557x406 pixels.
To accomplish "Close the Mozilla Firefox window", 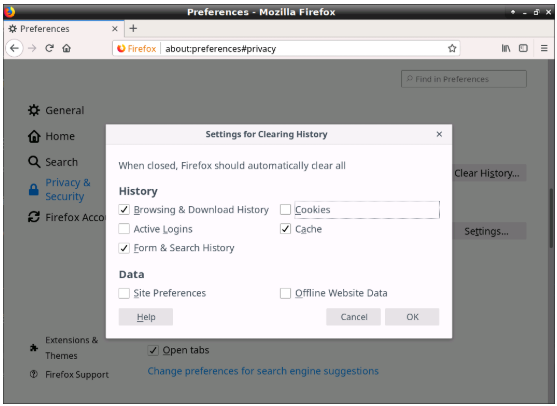I will coord(548,12).
